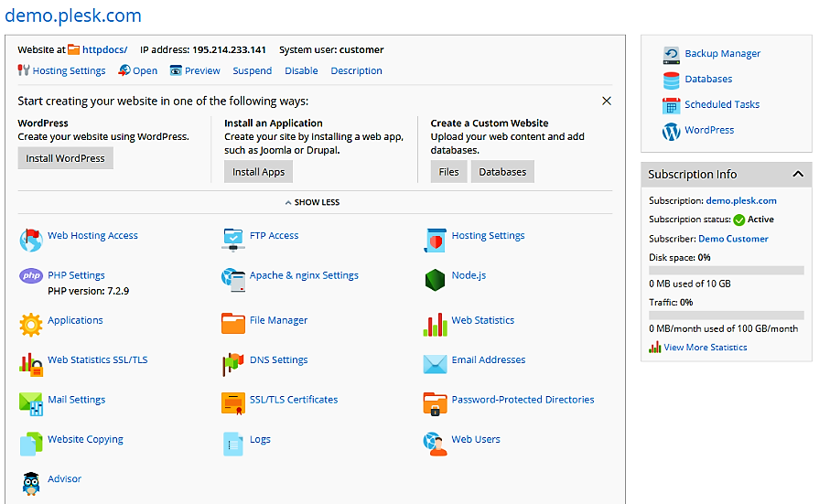Click the Web Users icon
Image resolution: width=819 pixels, height=504 pixels.
pyautogui.click(x=435, y=444)
